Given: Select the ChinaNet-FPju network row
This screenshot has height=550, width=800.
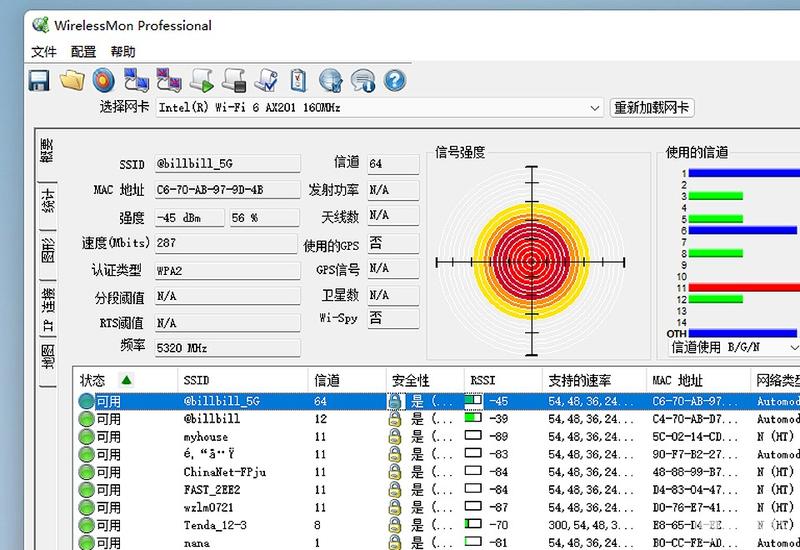Looking at the screenshot, I should coord(437,472).
